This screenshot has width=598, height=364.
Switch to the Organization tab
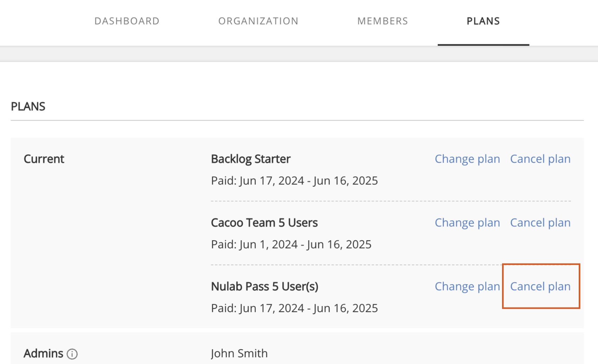258,21
